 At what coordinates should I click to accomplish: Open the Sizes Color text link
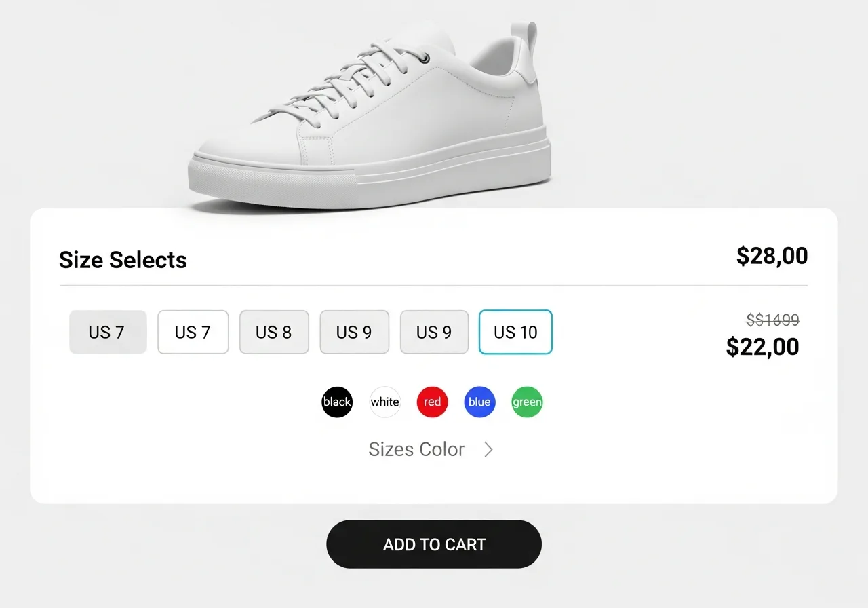[416, 449]
